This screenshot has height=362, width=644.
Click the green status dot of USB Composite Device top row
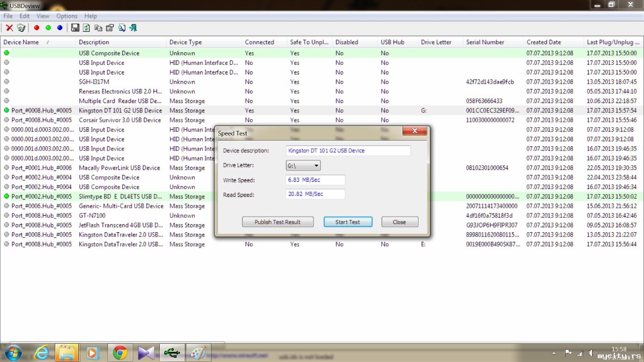pos(6,53)
